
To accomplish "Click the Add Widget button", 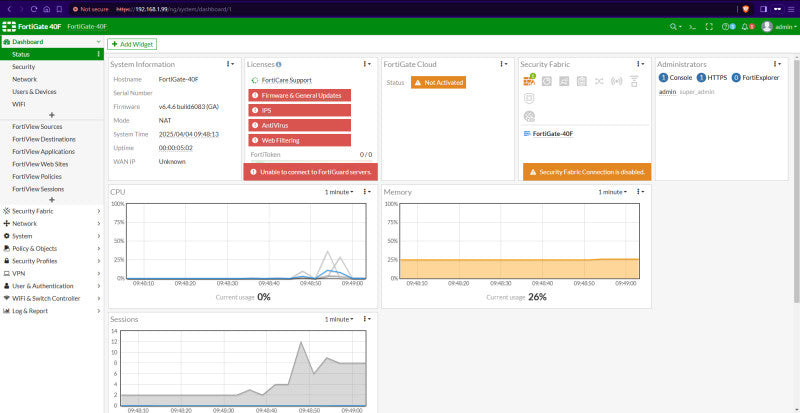I will tap(132, 44).
